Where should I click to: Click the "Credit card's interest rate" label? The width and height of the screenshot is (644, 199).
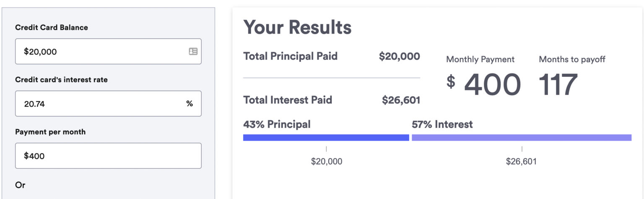pos(61,79)
